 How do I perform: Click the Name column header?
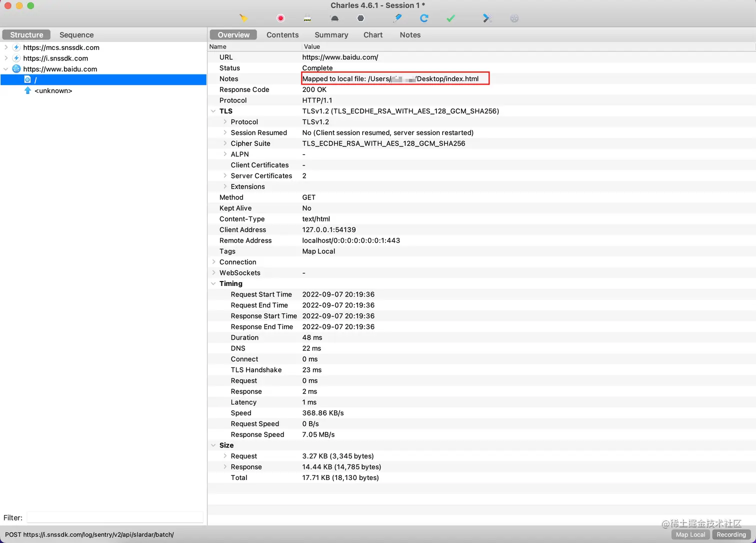click(254, 46)
